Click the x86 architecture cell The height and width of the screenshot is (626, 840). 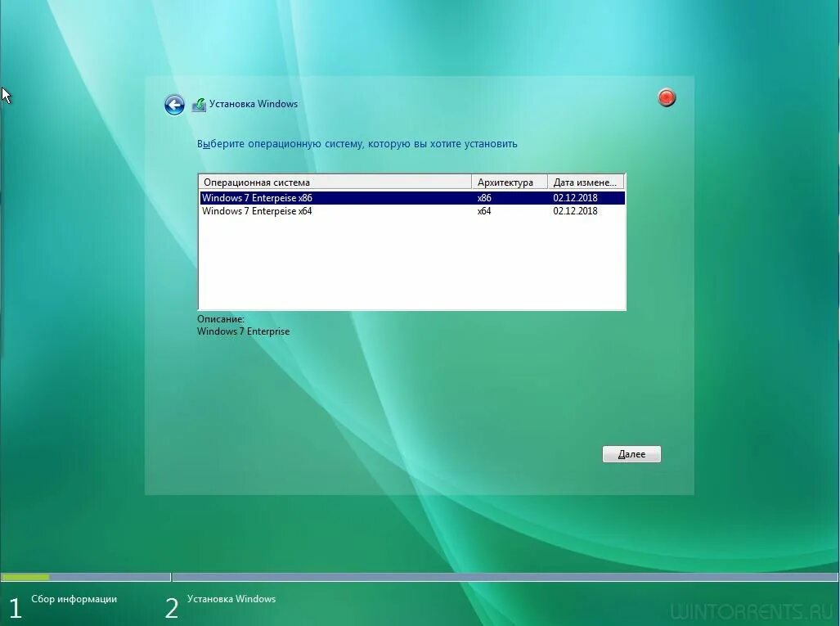tap(484, 198)
